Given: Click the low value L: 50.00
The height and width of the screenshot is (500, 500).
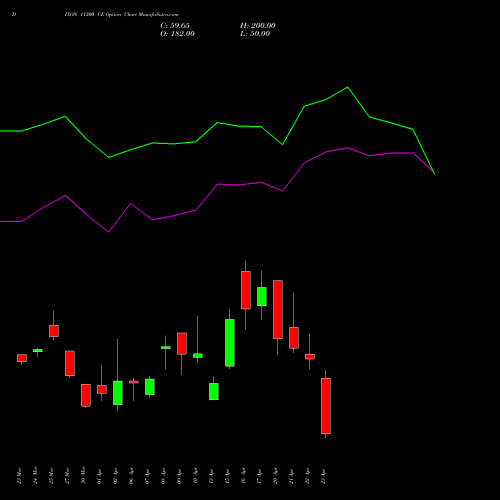Looking at the screenshot, I should (x=255, y=34).
